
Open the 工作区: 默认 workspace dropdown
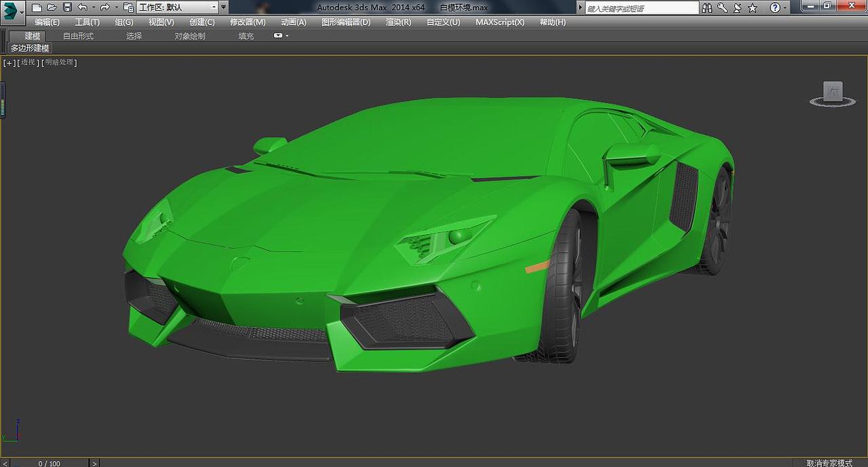point(178,7)
